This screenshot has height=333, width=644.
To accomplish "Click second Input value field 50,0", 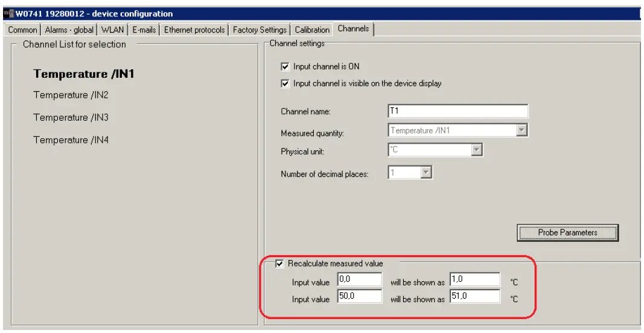I will [360, 296].
